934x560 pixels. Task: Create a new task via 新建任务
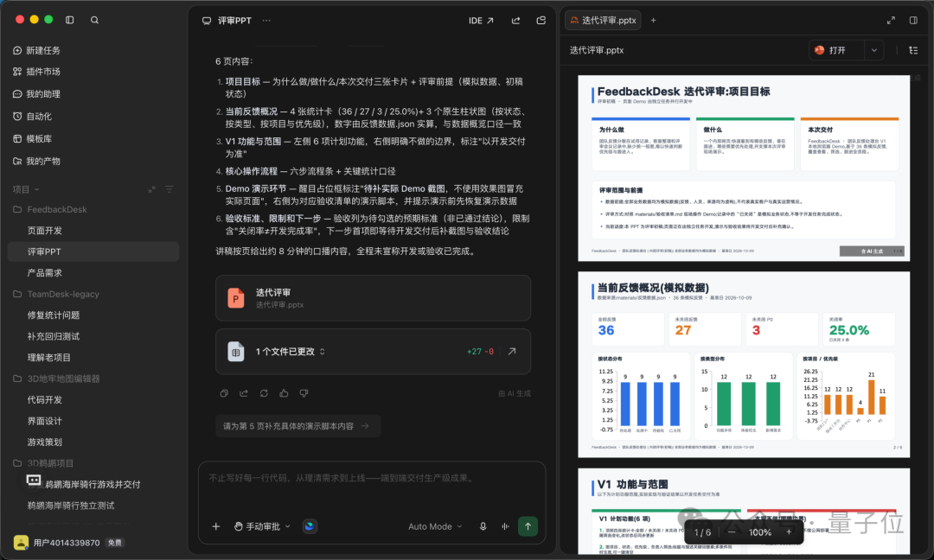[37, 51]
